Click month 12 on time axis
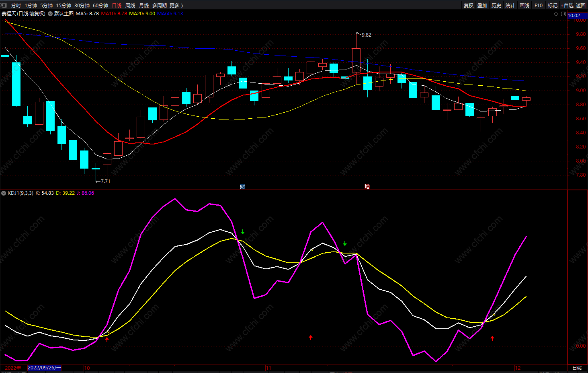Screen dimensions: 588x373 pyautogui.click(x=518, y=368)
